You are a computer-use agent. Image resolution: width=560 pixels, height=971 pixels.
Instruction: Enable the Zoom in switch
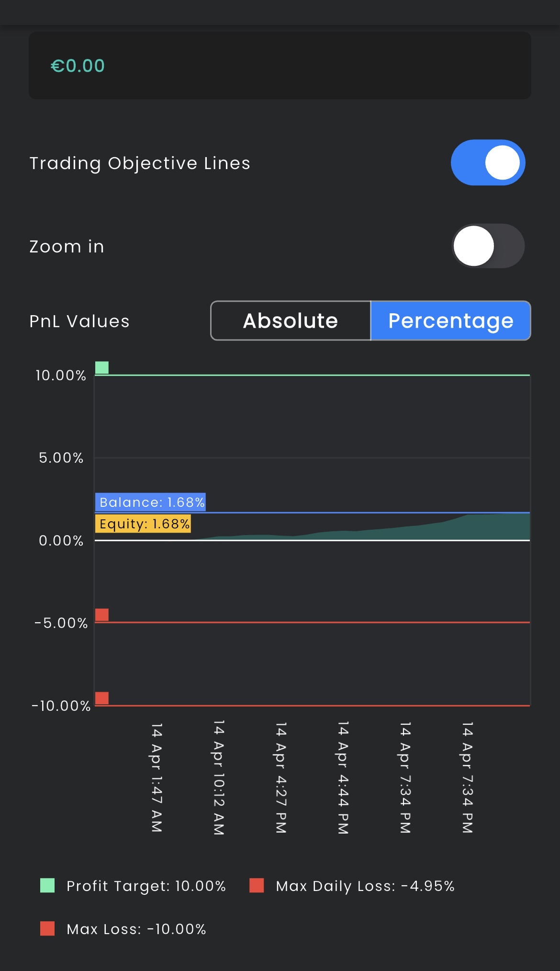tap(488, 246)
